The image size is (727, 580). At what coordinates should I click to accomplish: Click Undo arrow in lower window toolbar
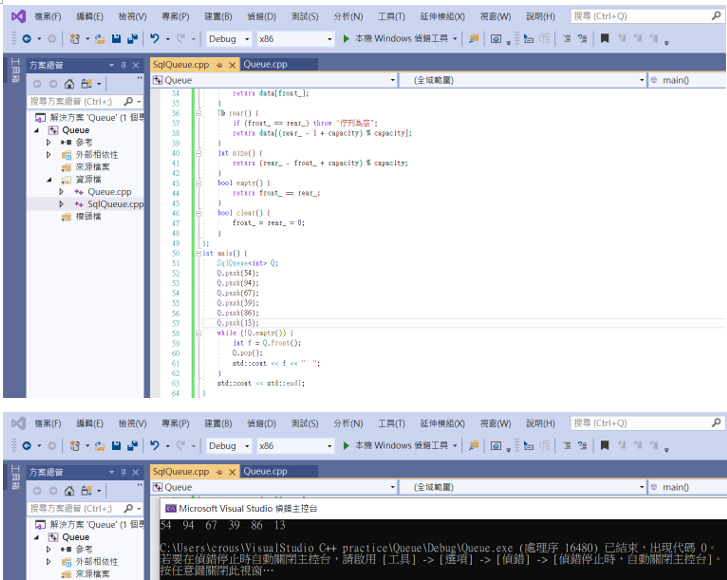pyautogui.click(x=155, y=446)
